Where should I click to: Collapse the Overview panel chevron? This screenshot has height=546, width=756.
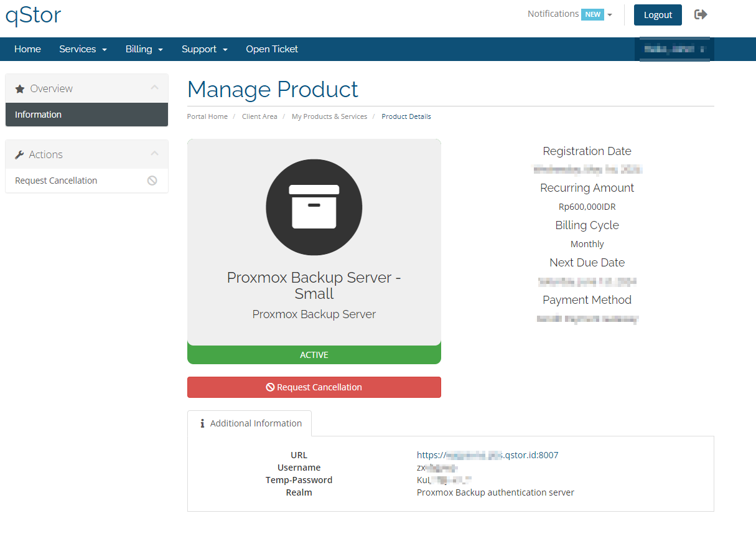point(154,88)
